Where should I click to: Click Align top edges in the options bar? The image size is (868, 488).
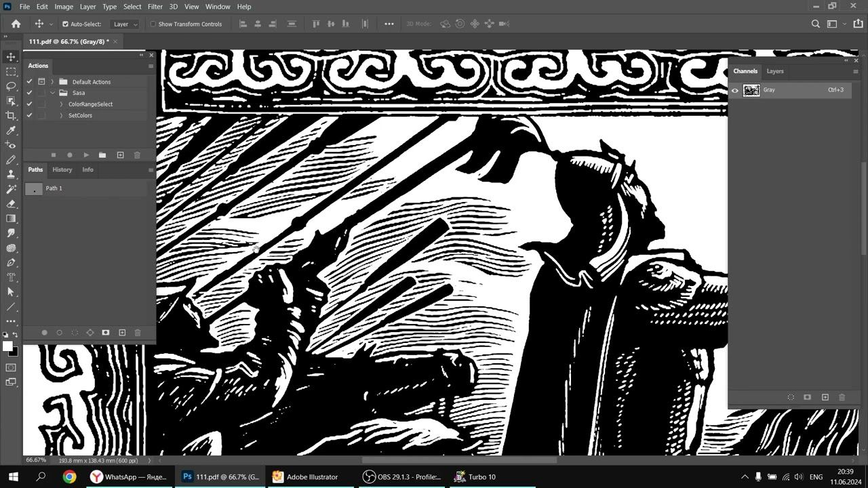(315, 24)
